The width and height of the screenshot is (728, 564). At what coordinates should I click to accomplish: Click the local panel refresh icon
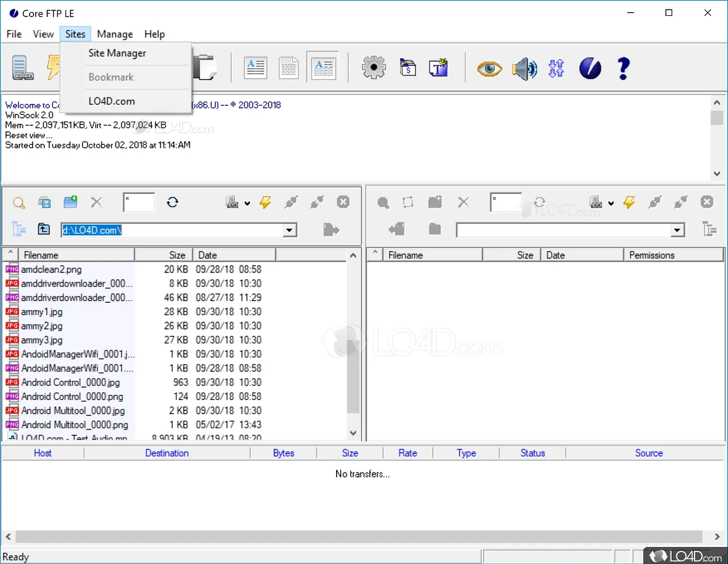click(172, 202)
